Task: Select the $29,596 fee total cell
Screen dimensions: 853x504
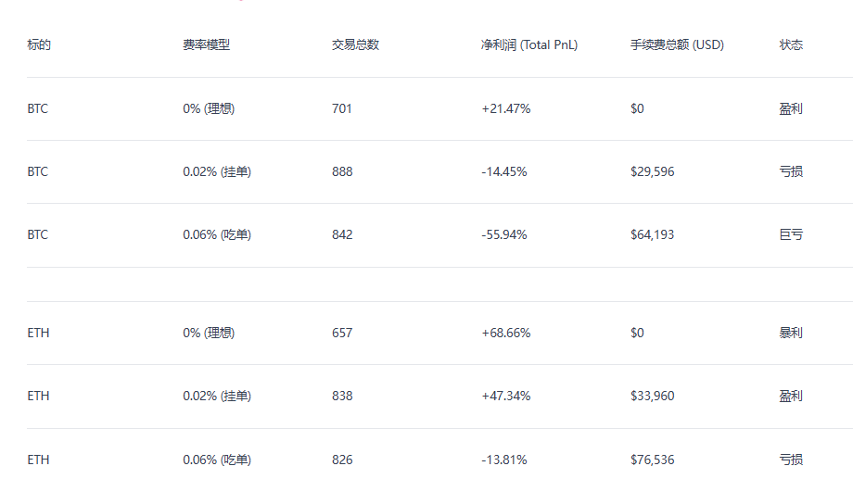Action: click(x=652, y=171)
